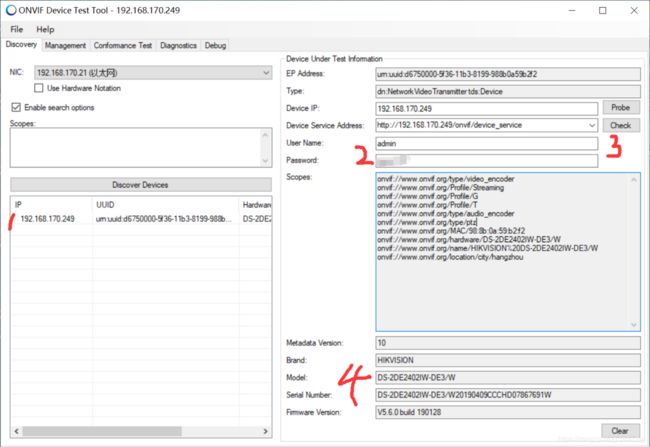This screenshot has height=447, width=650.
Task: Click the Profile/T scope line
Action: tap(427, 205)
